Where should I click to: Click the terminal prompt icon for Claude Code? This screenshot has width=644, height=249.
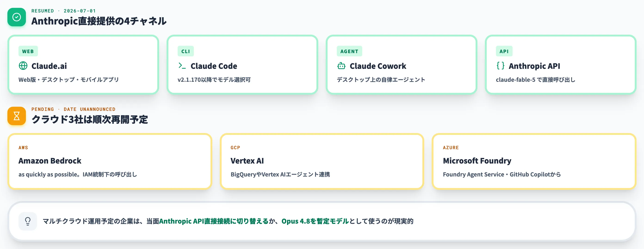click(x=182, y=66)
